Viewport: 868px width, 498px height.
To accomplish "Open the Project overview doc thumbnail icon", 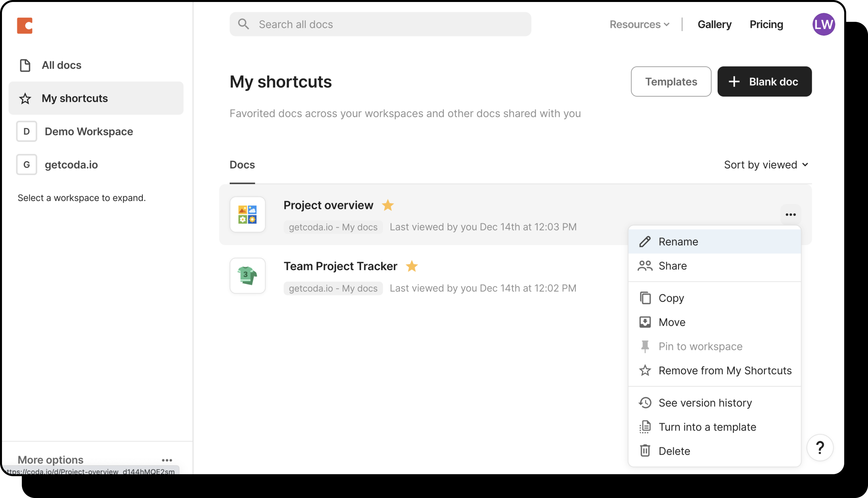I will click(248, 215).
